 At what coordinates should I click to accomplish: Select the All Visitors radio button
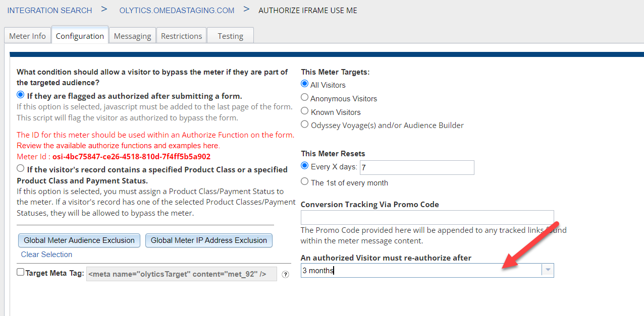[304, 84]
